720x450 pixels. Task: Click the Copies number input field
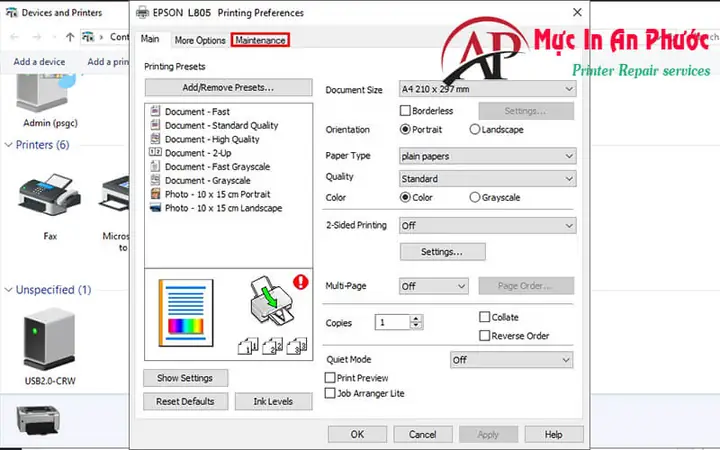(x=392, y=322)
